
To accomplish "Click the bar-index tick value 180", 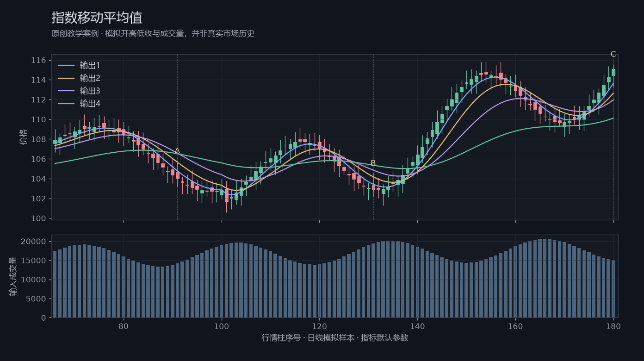I will click(613, 326).
